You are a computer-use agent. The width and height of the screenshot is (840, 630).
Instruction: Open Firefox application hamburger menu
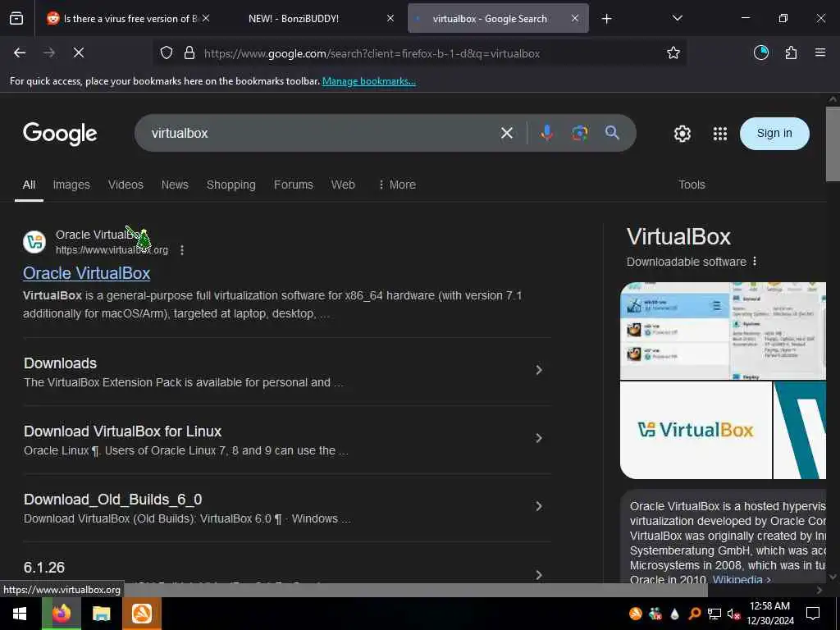(820, 52)
